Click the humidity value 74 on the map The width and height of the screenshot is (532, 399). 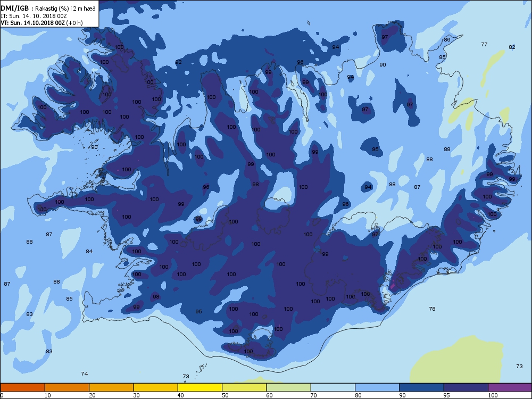tap(85, 373)
